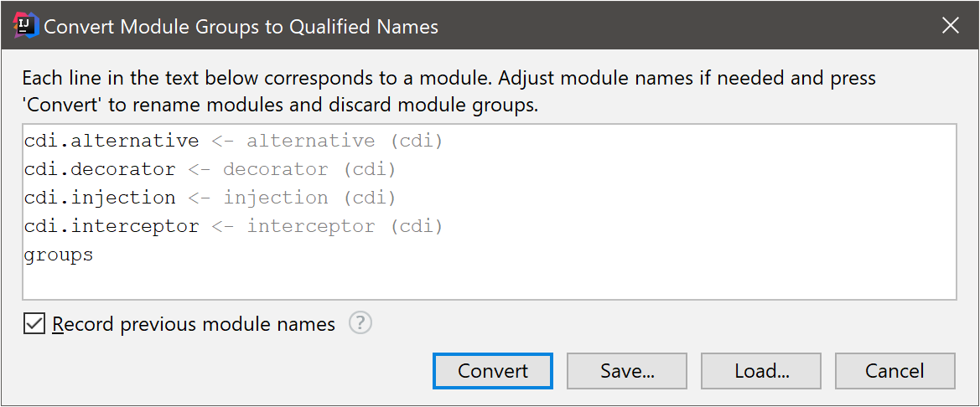980x407 pixels.
Task: Cancel the conversion dialog
Action: pos(894,371)
